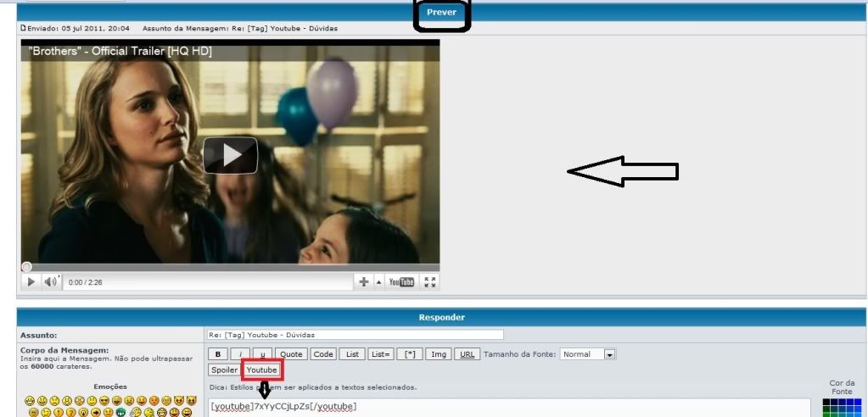Apply italic with the i button
868x417 pixels.
click(x=240, y=354)
